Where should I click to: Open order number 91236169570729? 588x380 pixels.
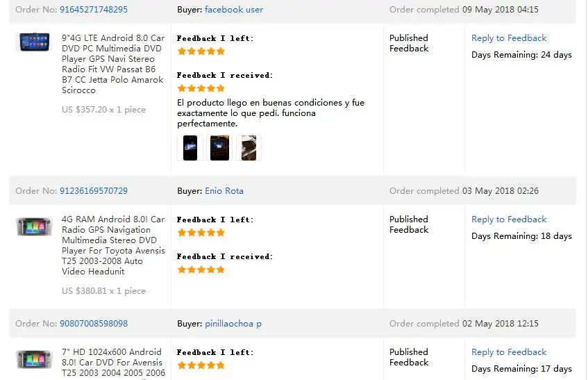click(x=94, y=191)
